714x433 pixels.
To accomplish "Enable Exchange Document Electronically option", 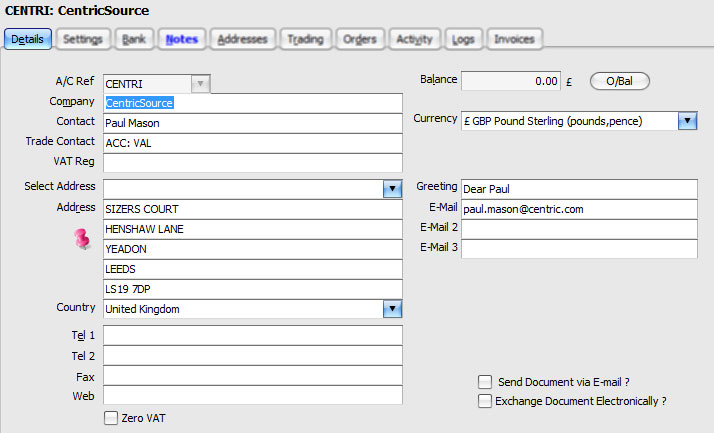I will pyautogui.click(x=485, y=401).
